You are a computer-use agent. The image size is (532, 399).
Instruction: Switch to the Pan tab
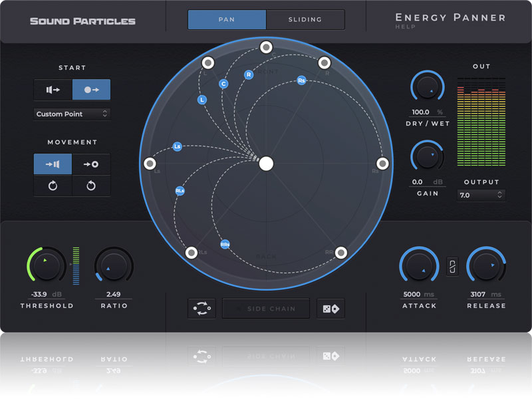click(227, 20)
